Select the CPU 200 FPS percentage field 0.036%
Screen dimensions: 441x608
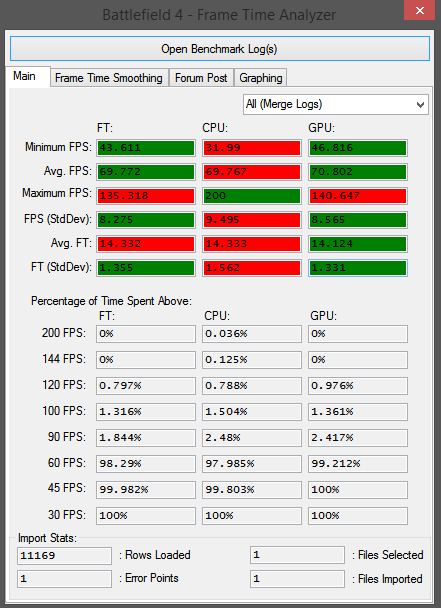252,334
